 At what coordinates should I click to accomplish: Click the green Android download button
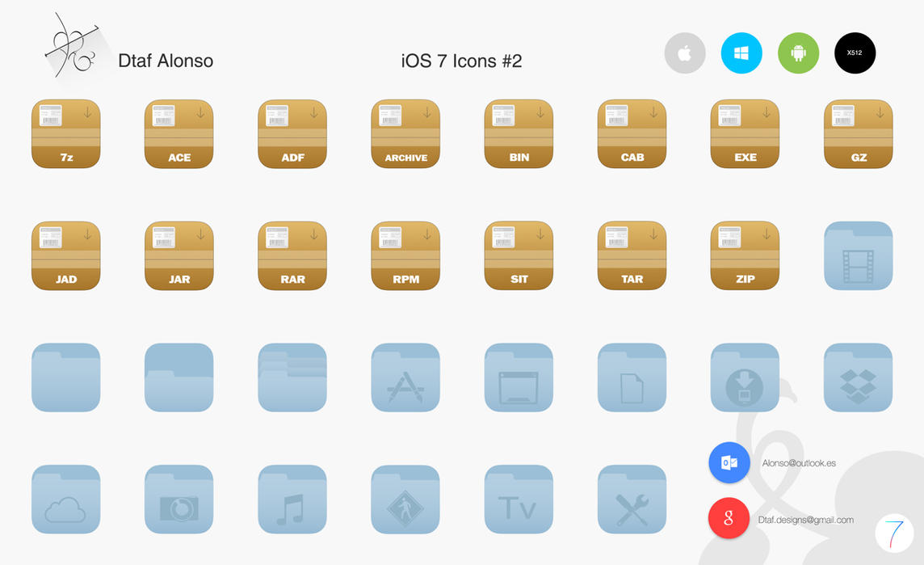click(798, 53)
